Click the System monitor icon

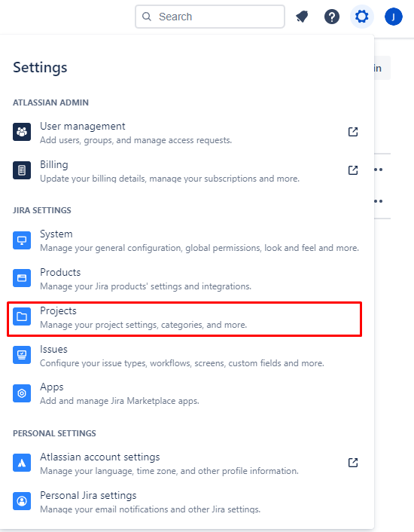coord(22,240)
